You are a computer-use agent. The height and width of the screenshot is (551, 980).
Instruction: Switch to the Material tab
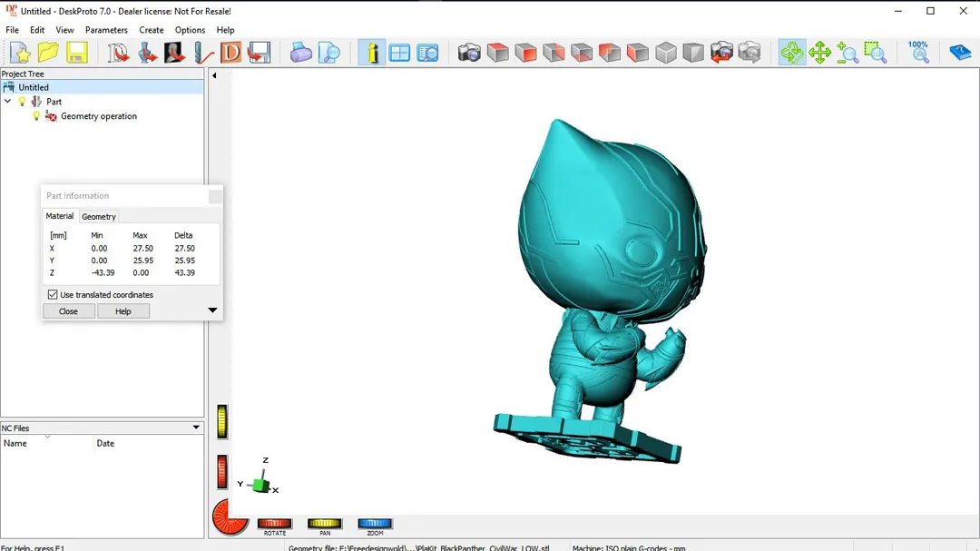point(59,216)
